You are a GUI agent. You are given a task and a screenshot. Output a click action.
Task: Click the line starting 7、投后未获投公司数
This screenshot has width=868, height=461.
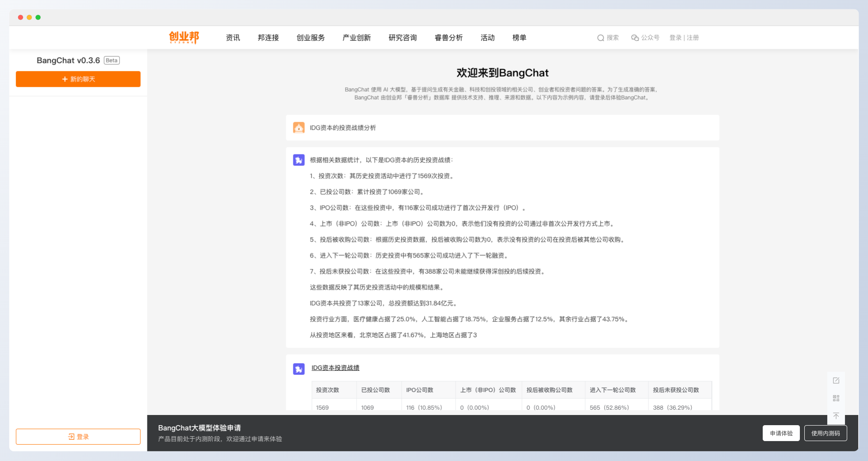point(429,272)
